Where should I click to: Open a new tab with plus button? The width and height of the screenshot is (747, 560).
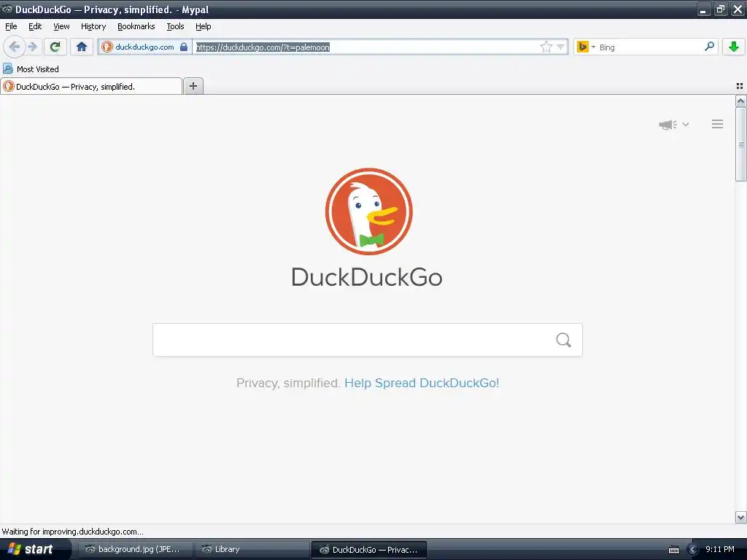click(x=193, y=86)
